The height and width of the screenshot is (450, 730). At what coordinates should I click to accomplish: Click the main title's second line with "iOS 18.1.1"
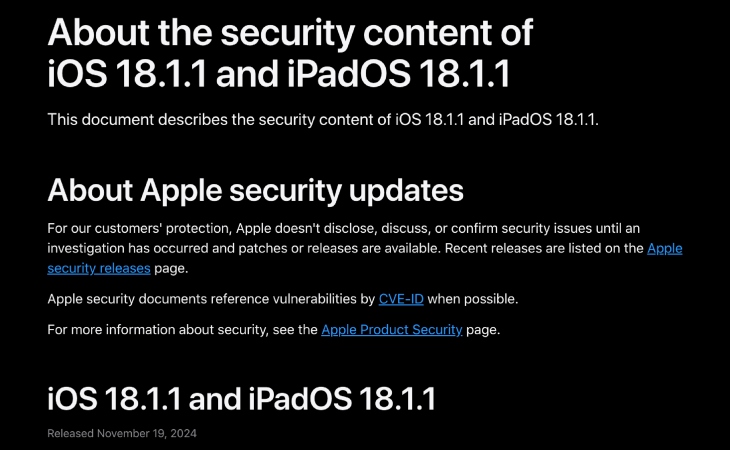pyautogui.click(x=292, y=75)
